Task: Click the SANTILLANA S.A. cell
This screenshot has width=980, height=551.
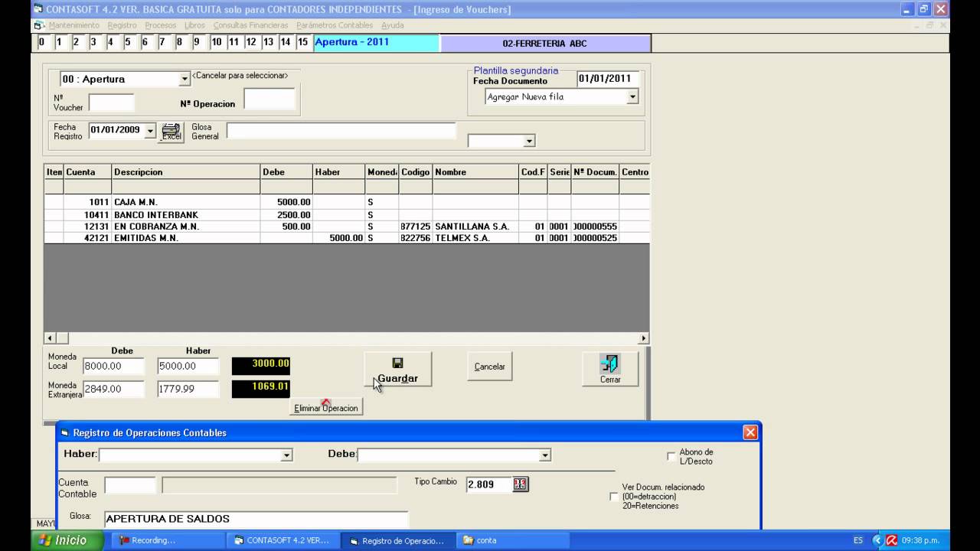Action: 475,227
